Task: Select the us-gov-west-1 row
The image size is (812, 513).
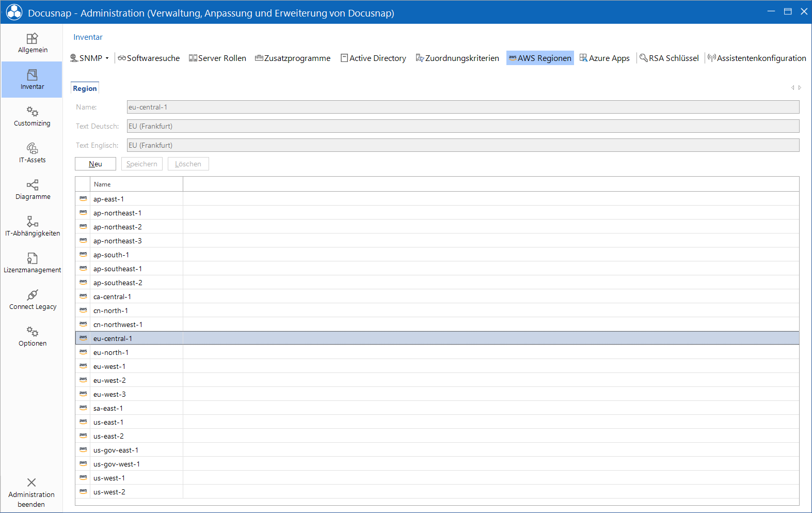Action: [437, 464]
